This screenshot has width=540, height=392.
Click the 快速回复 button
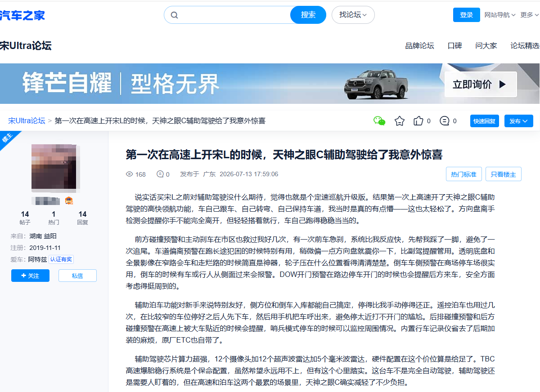tap(485, 121)
